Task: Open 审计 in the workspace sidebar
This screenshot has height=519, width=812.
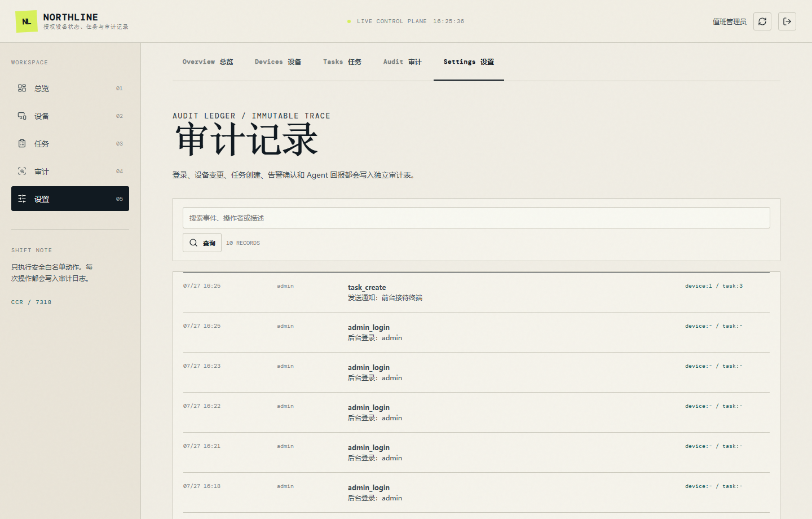Action: (x=70, y=171)
